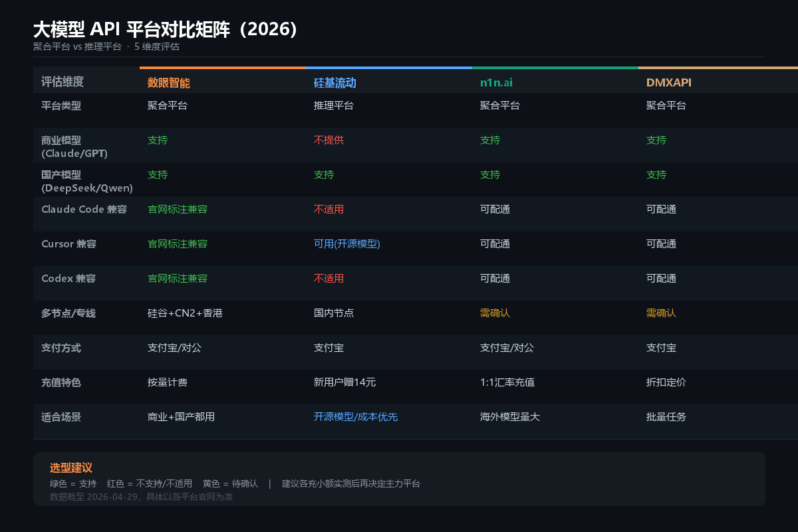Click "支付宝" under 硅基流动 in 支付方式 row

pos(329,347)
